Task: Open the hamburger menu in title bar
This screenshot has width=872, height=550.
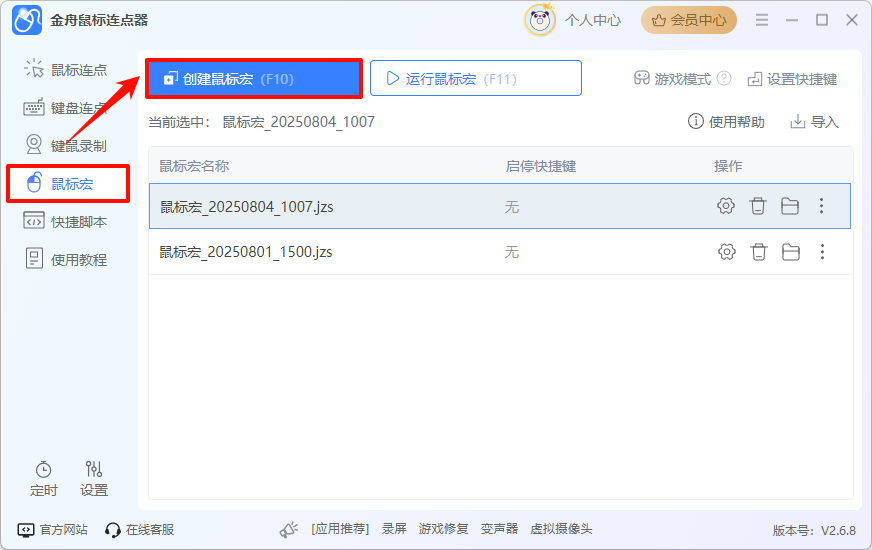Action: tap(762, 21)
